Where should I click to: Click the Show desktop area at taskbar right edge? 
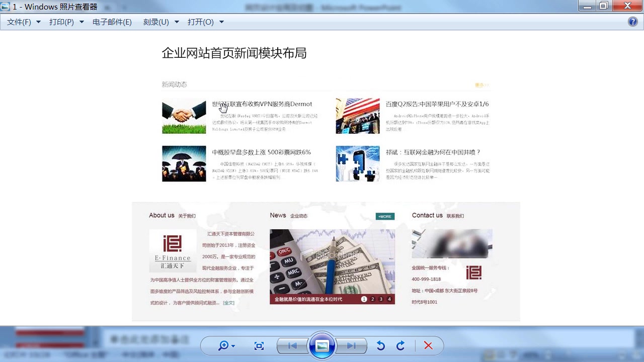(642, 354)
